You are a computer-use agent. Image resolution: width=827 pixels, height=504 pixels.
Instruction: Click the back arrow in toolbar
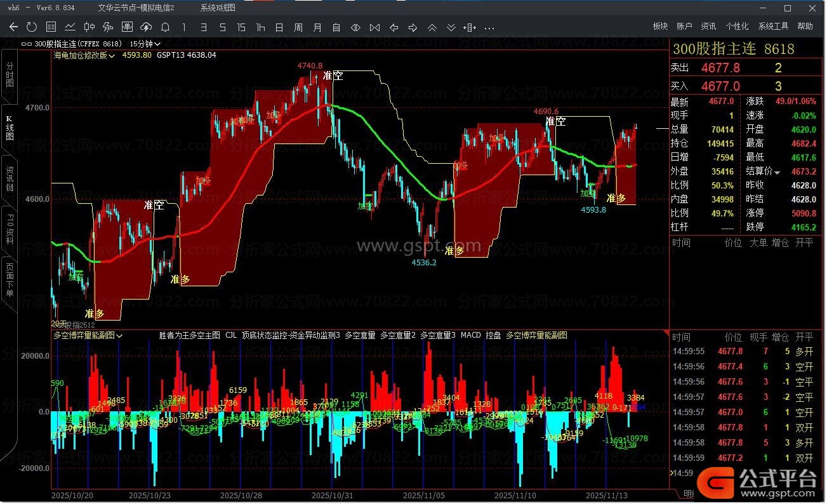[x=14, y=27]
